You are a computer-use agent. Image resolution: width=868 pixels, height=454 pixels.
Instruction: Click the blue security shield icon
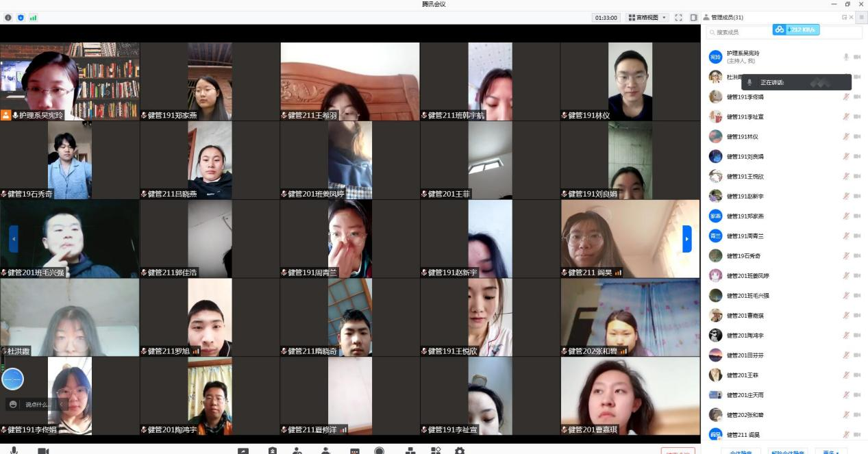coord(21,17)
